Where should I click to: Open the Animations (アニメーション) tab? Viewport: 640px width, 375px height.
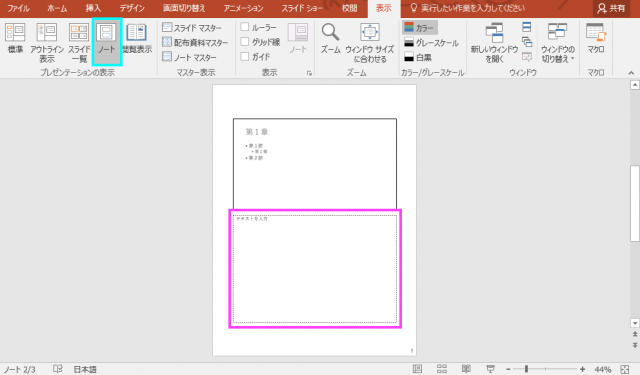coord(243,8)
